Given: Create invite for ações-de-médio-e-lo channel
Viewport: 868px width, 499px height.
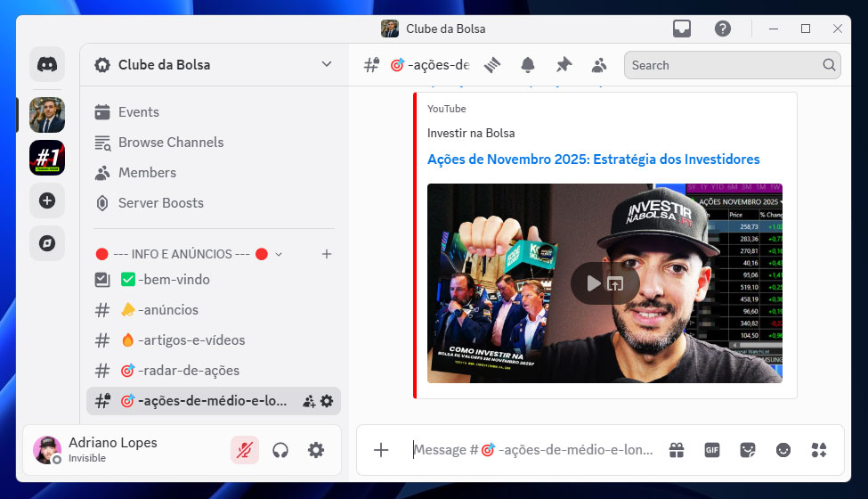Looking at the screenshot, I should 309,401.
